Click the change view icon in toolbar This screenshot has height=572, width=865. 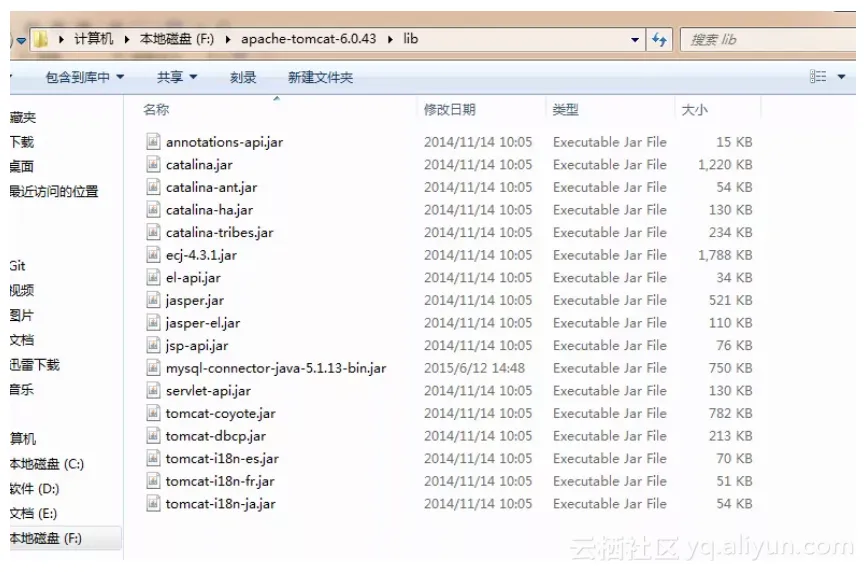[818, 77]
